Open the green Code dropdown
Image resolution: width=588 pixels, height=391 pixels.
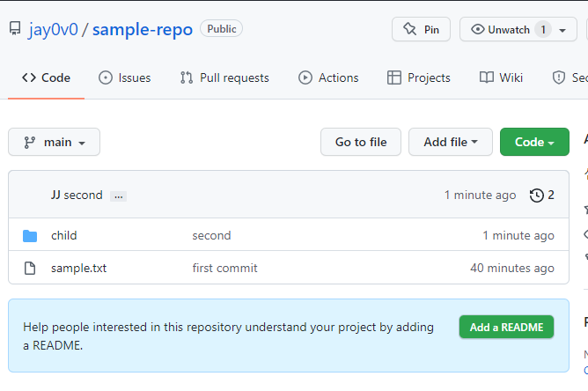[x=533, y=142]
